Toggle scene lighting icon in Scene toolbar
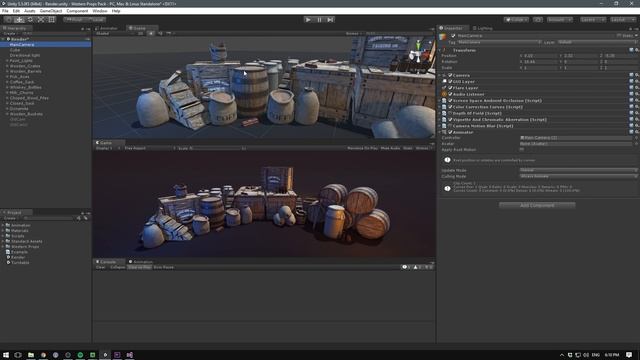This screenshot has width=640, height=360. pyautogui.click(x=151, y=33)
